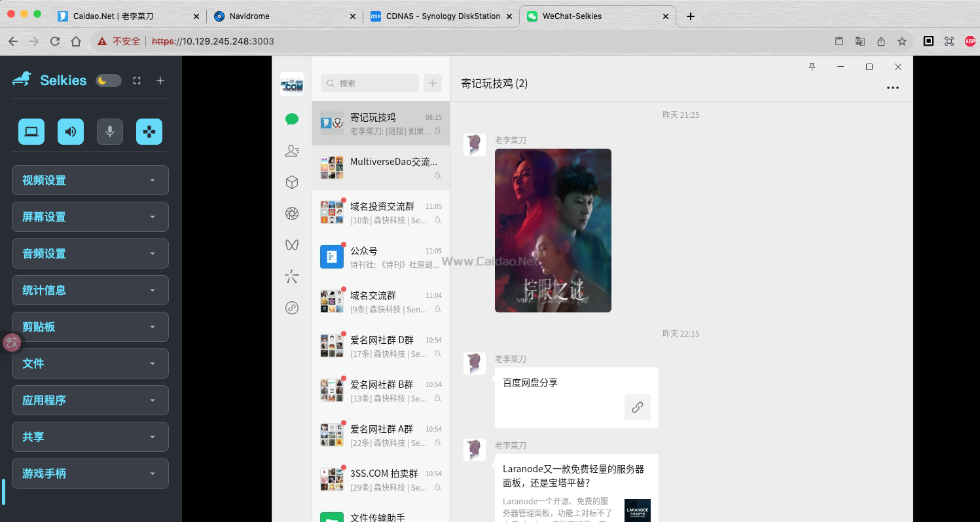Open the 域名投资交流群 conversation
Viewport: 980px width, 522px height.
pos(381,213)
